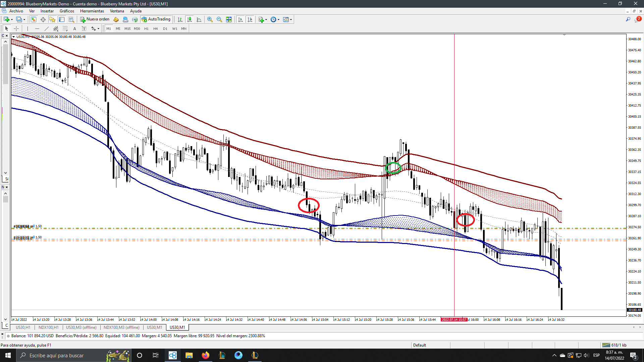The width and height of the screenshot is (644, 362).
Task: Switch to the NDX100,H1 chart tab
Action: pos(48,327)
